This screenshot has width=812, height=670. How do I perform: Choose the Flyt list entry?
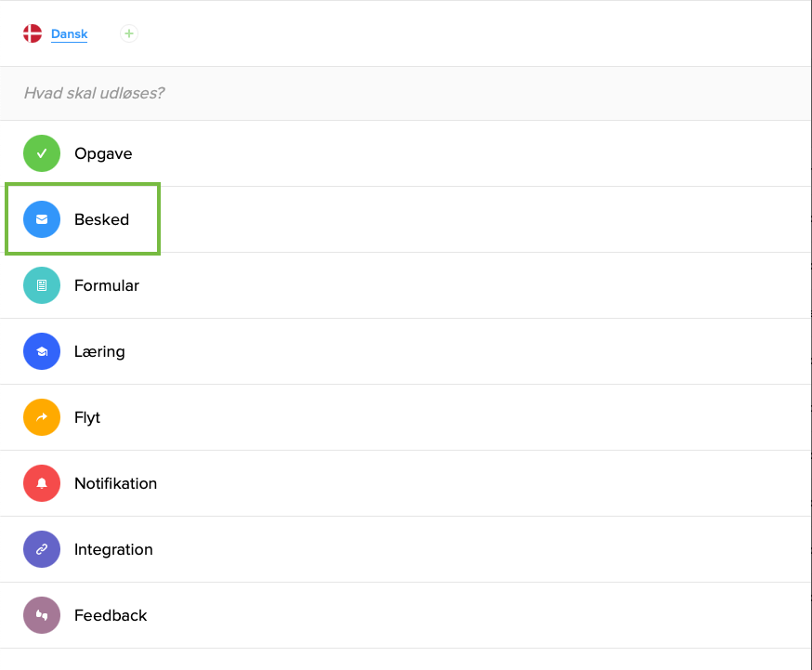click(87, 417)
